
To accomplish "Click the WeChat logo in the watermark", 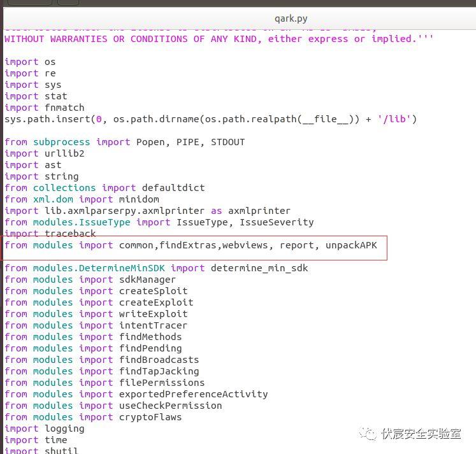I will (x=368, y=434).
